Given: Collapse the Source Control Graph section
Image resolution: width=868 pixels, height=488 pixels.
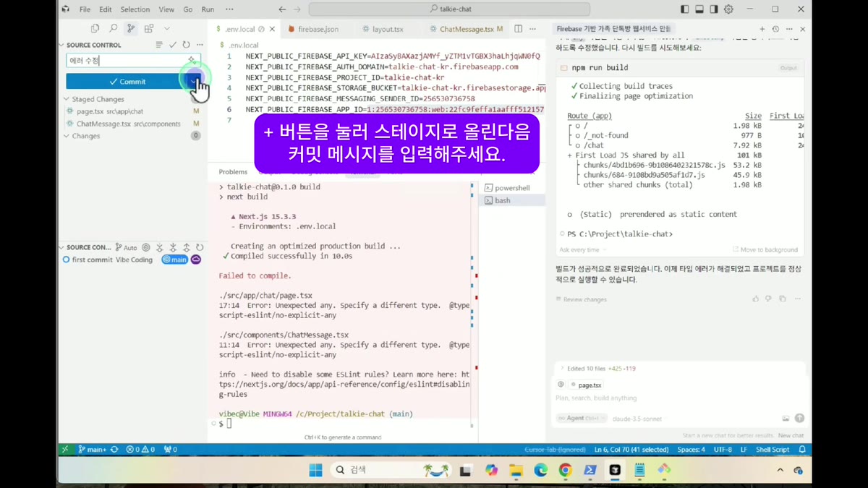Looking at the screenshot, I should [x=88, y=247].
